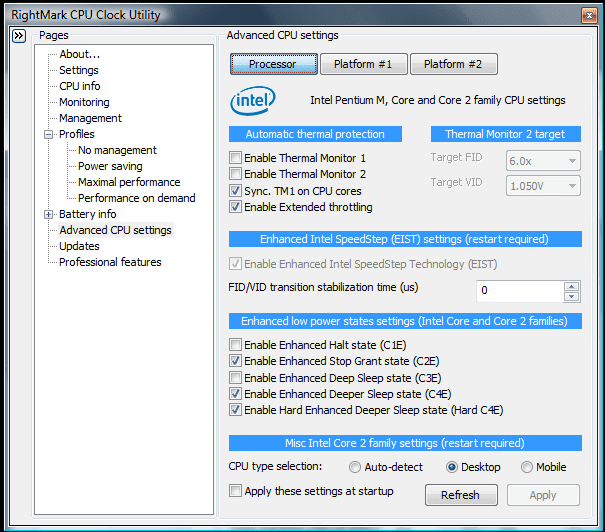Close the RightMark CPU Clock Utility window
This screenshot has height=532, width=605.
pos(589,15)
